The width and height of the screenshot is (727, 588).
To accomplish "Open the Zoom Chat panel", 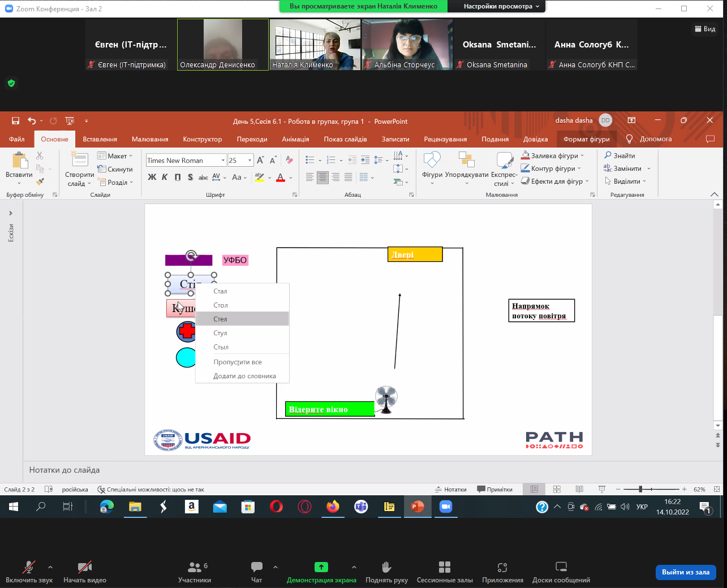I will (256, 571).
